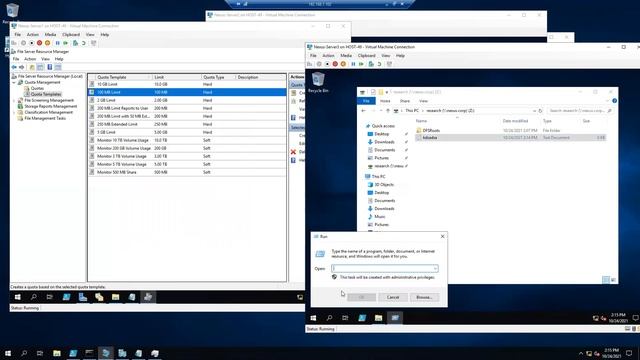640x360 pixels.
Task: Click the Pause icon in the Server1 VM toolbar
Action: pos(57,43)
